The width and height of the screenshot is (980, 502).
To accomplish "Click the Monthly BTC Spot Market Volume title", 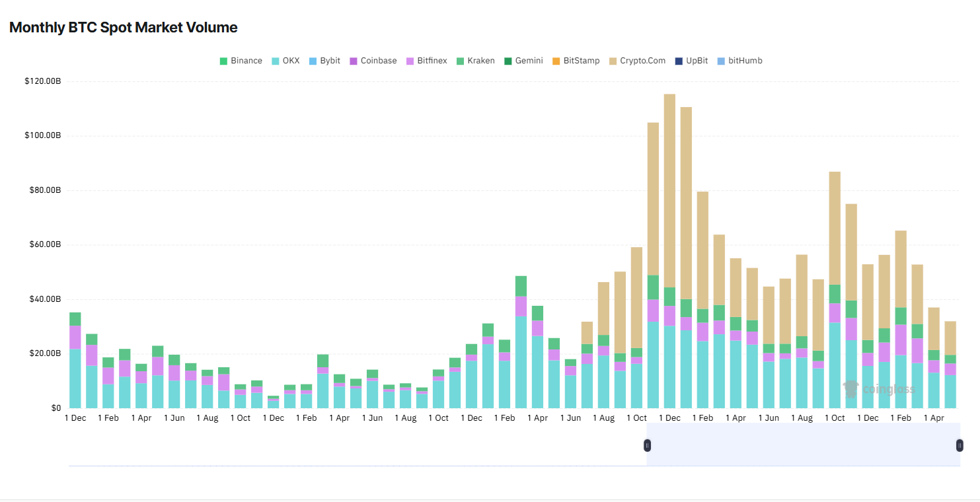I will pyautogui.click(x=124, y=28).
